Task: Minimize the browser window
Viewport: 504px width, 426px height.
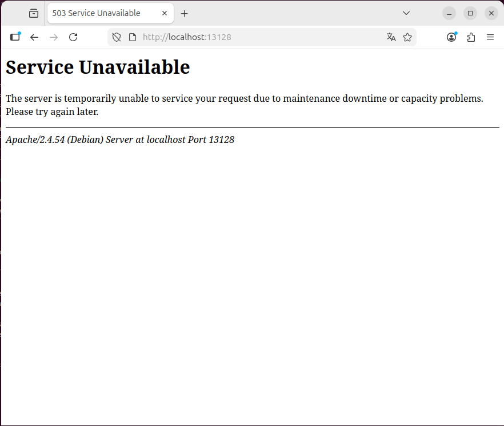Action: pyautogui.click(x=449, y=14)
